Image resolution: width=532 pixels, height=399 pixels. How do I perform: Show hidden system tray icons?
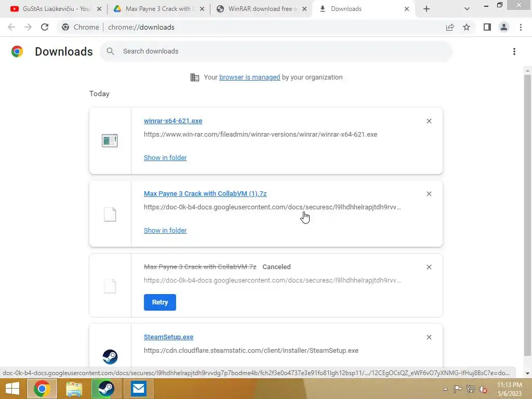click(445, 389)
